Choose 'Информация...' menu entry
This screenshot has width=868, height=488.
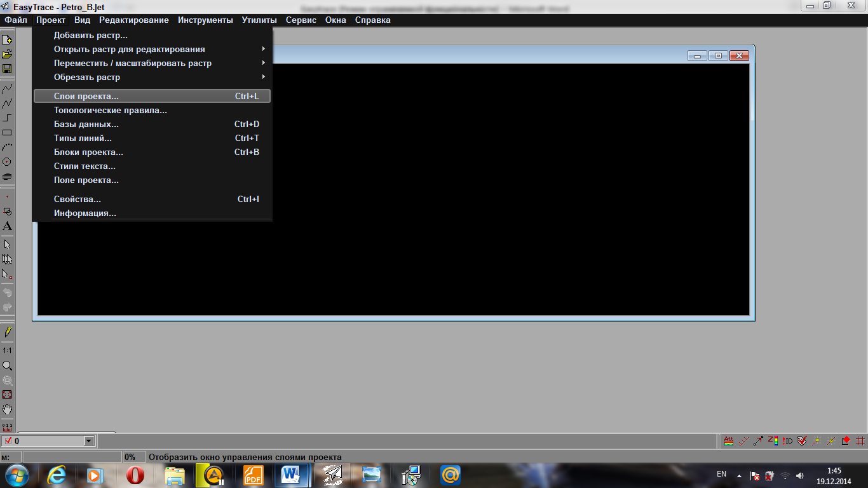coord(153,213)
